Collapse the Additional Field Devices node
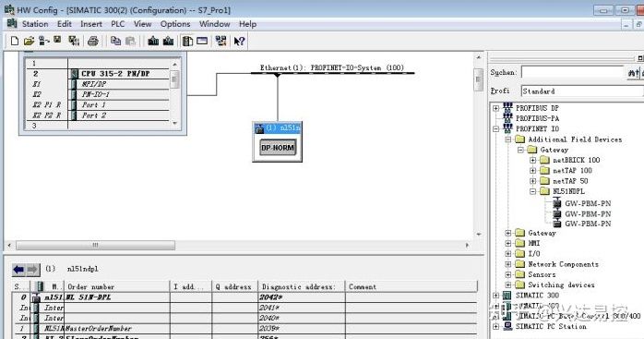Image resolution: width=644 pixels, height=339 pixels. pos(508,139)
